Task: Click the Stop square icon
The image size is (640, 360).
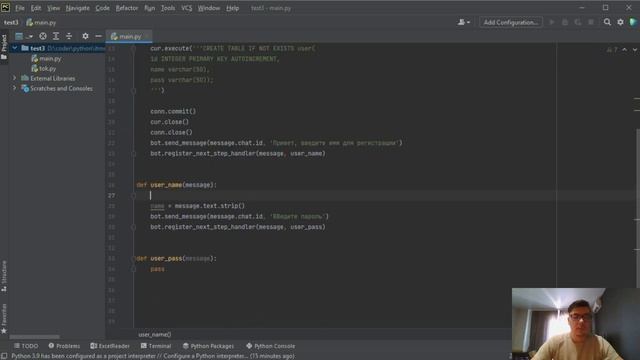Action: (x=591, y=22)
